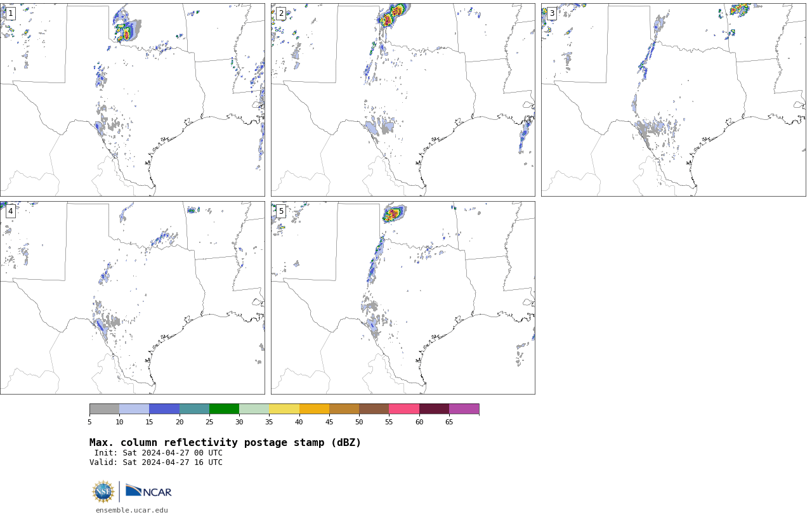Image resolution: width=812 pixels, height=517 pixels.
Task: Click the member number 4 label box
Action: pyautogui.click(x=10, y=211)
